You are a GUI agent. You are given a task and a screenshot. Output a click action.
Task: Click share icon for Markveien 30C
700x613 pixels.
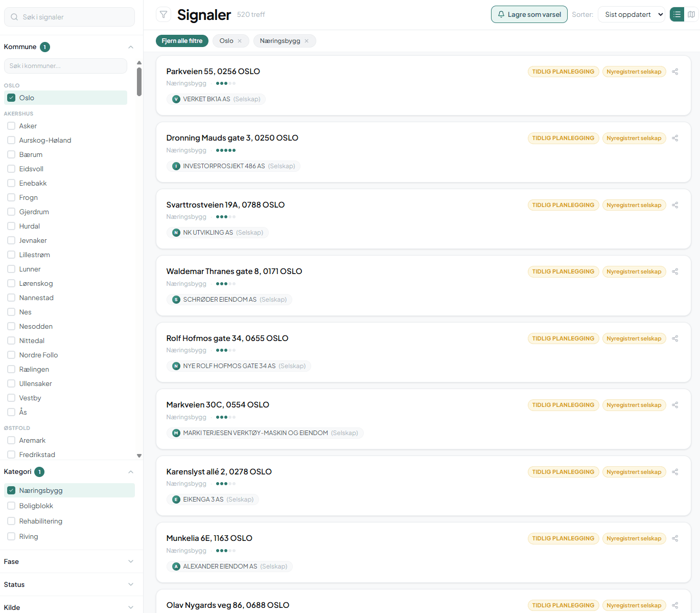coord(675,405)
